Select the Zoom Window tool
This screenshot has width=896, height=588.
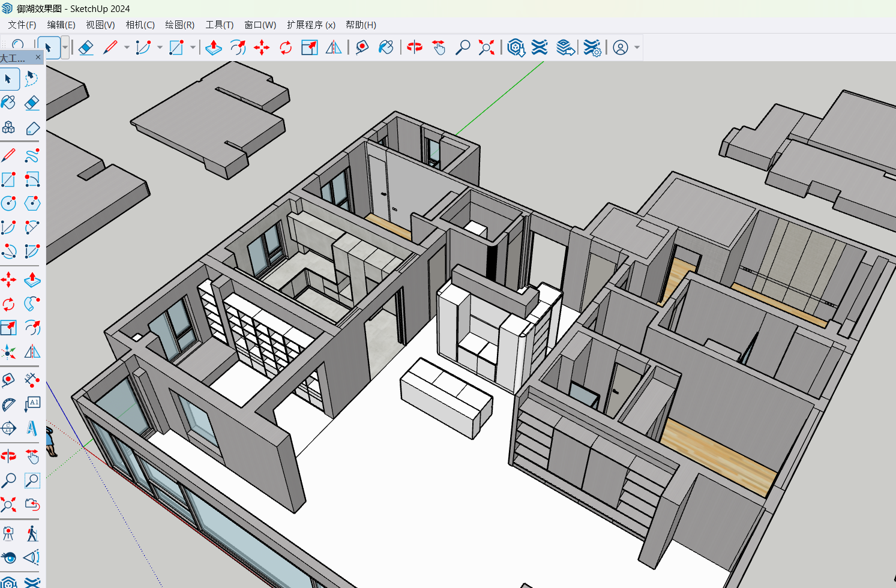pyautogui.click(x=32, y=481)
